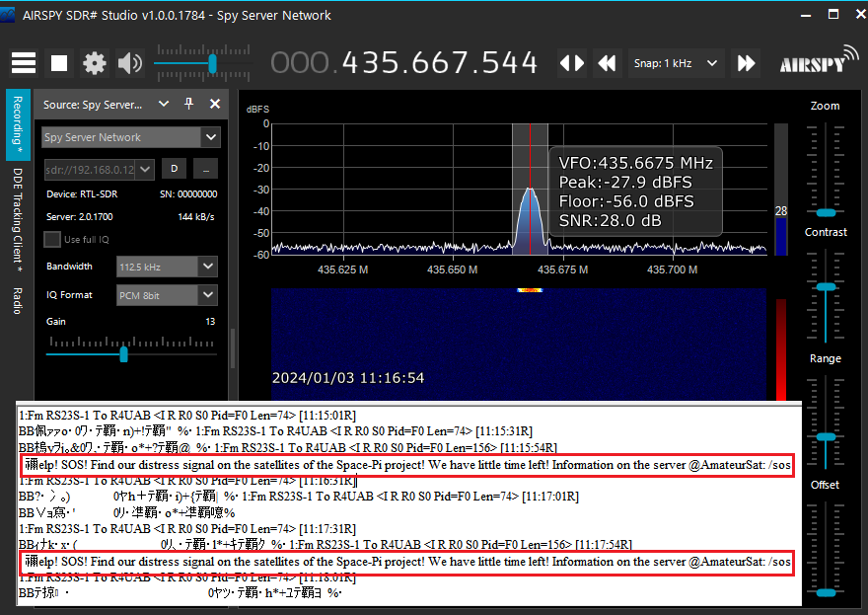This screenshot has width=868, height=615.
Task: Click the source panel vertical scrollbar
Action: [x=233, y=349]
